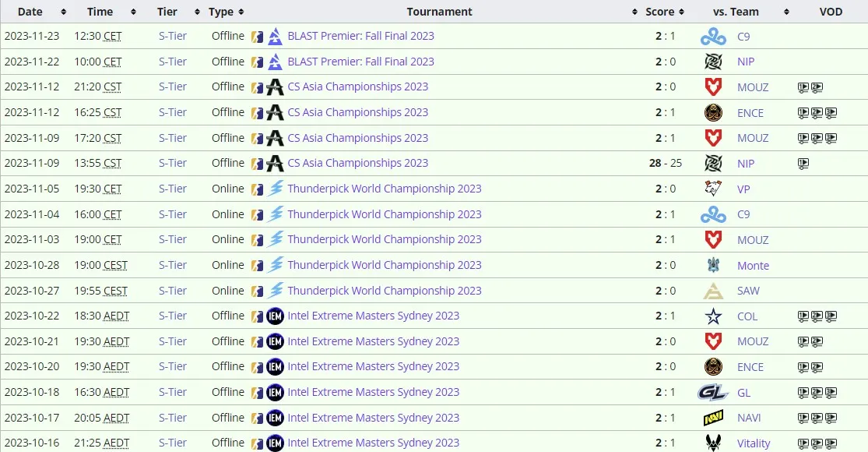Click the Monte team logo
This screenshot has width=868, height=452.
tap(713, 265)
